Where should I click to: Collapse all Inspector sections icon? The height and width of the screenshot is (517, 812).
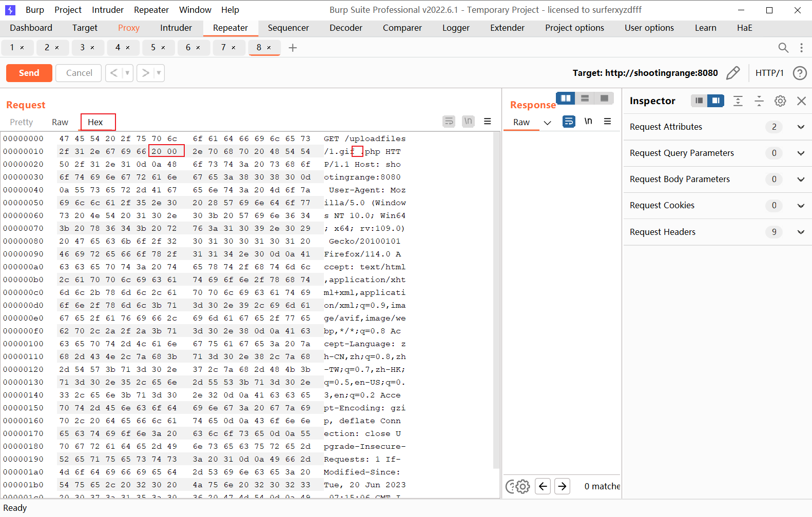click(759, 101)
